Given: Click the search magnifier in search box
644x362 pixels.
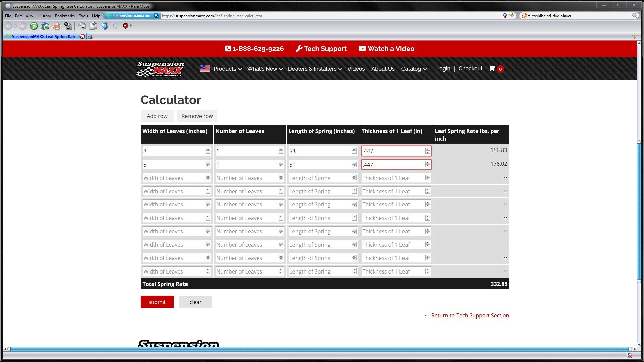Looking at the screenshot, I should (x=634, y=16).
